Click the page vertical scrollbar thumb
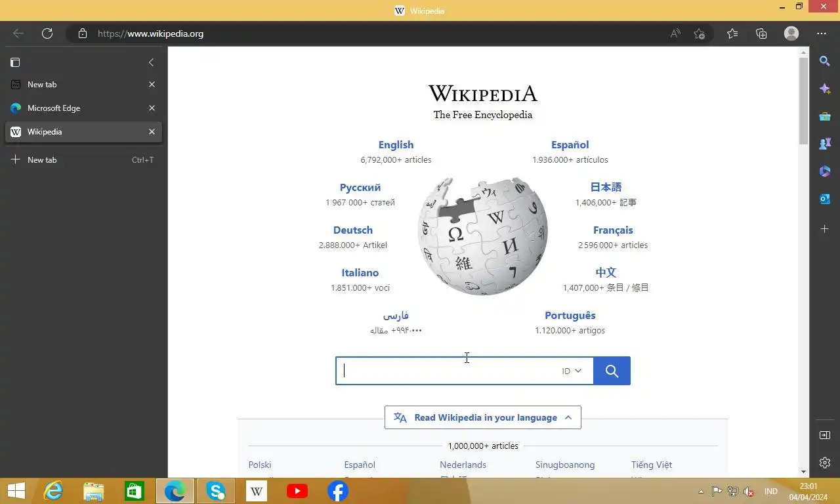The width and height of the screenshot is (840, 504). pos(803,100)
